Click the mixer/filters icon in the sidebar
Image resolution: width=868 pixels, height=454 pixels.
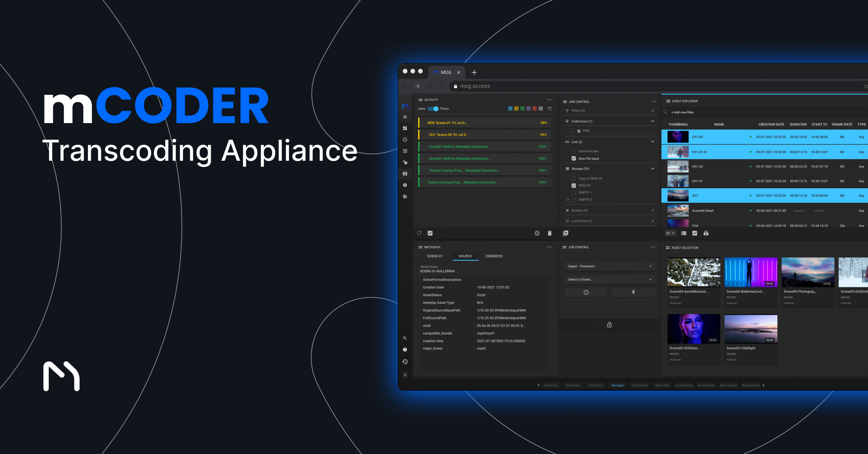(405, 174)
